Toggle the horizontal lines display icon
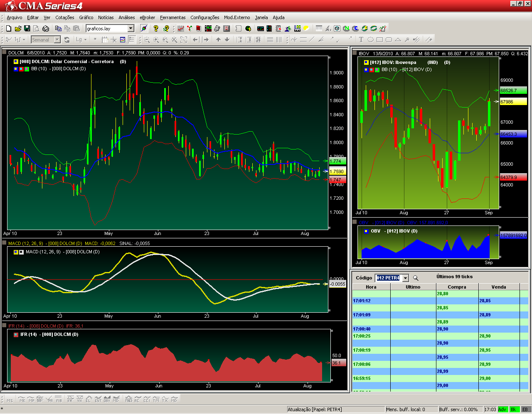This screenshot has height=414, width=532. tap(270, 40)
